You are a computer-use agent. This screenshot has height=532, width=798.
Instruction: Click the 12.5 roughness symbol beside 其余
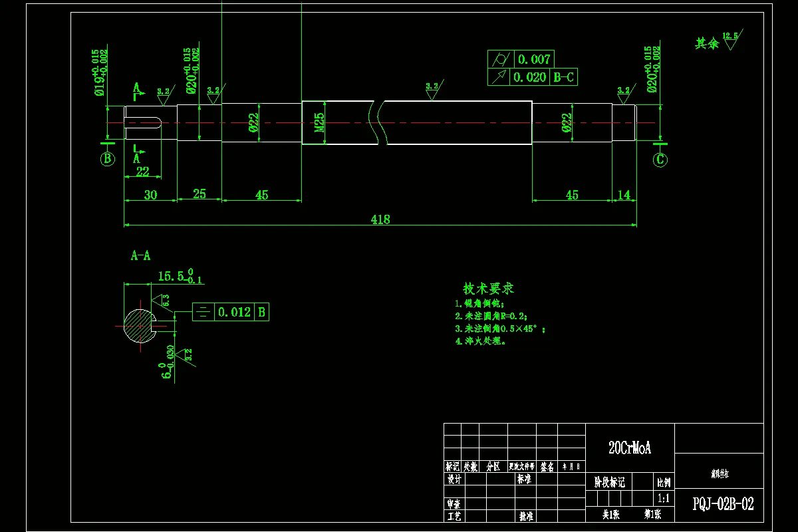[733, 39]
